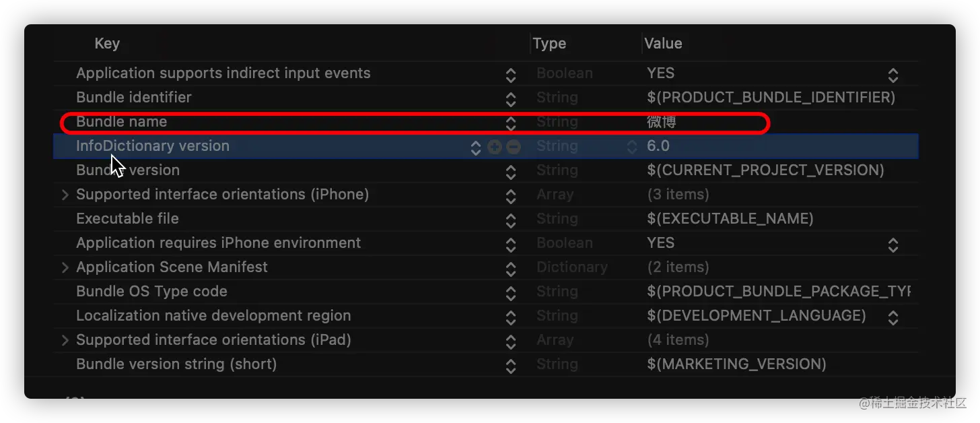Viewport: 980px width, 423px height.
Task: Click the key stepper for Executable file
Action: [x=511, y=220]
